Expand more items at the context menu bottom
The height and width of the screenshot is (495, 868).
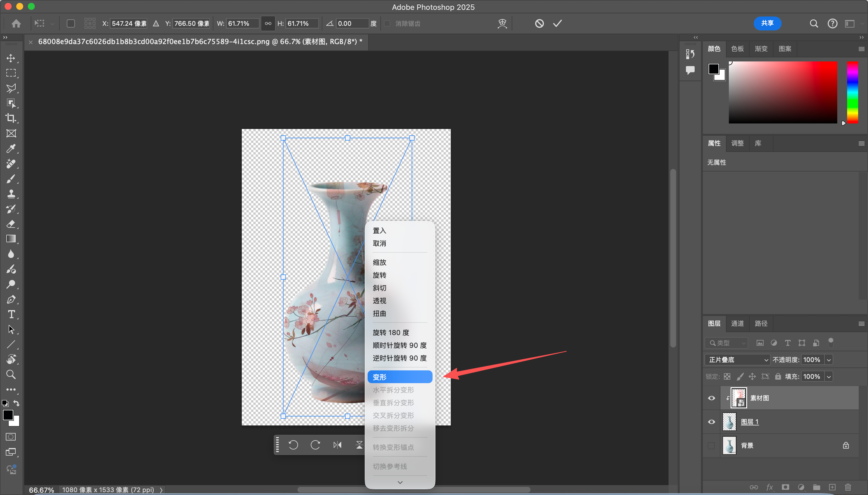[400, 482]
